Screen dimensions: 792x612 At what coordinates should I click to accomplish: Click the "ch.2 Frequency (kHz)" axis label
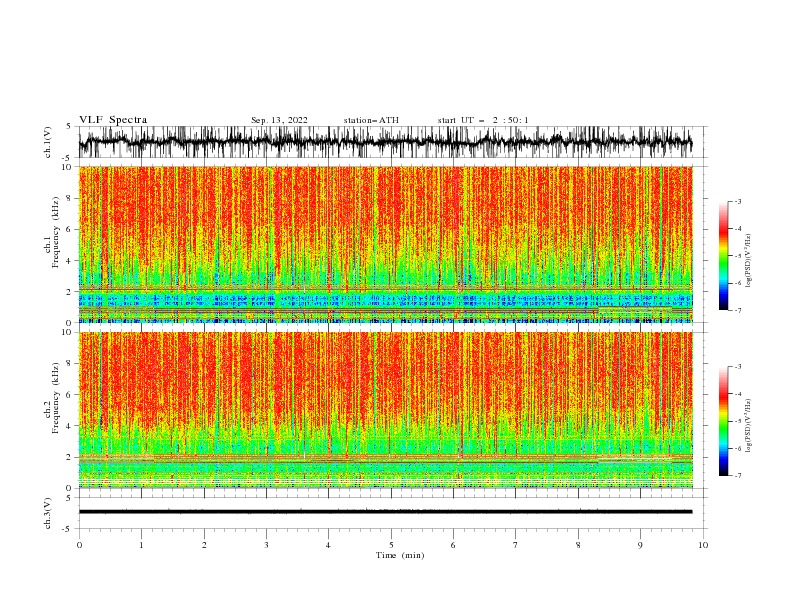click(52, 397)
